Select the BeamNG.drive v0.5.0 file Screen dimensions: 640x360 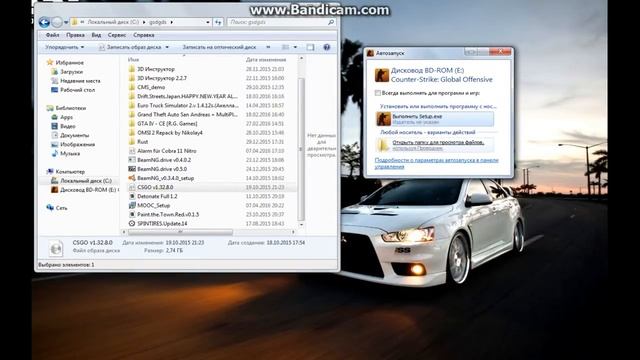pos(162,169)
